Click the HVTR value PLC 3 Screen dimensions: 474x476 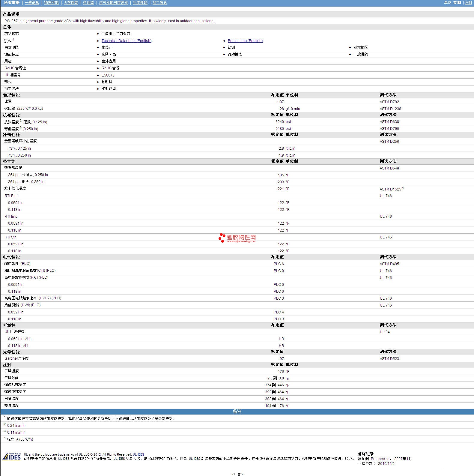[279, 298]
